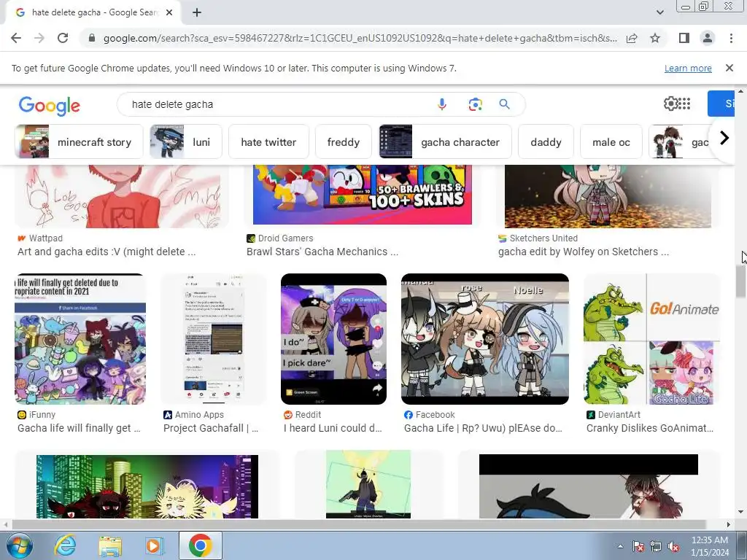Open Cranky Dislikes GoAnimate link
Viewport: 747px width, 560px height.
pos(650,428)
